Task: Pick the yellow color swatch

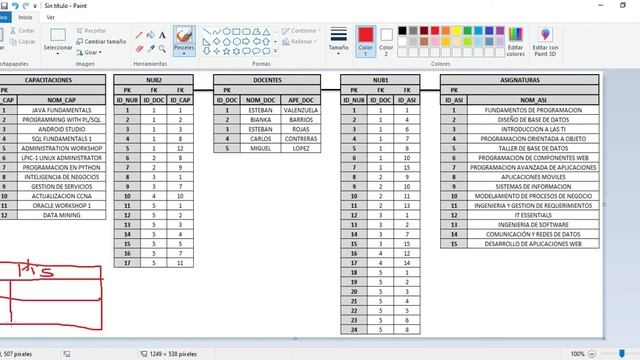Action: pyautogui.click(x=456, y=31)
